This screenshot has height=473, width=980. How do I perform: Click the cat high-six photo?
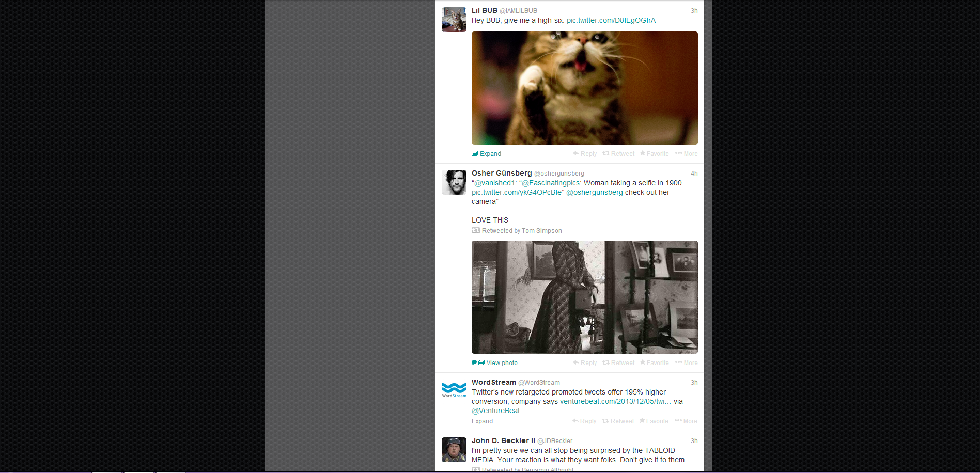(x=584, y=88)
